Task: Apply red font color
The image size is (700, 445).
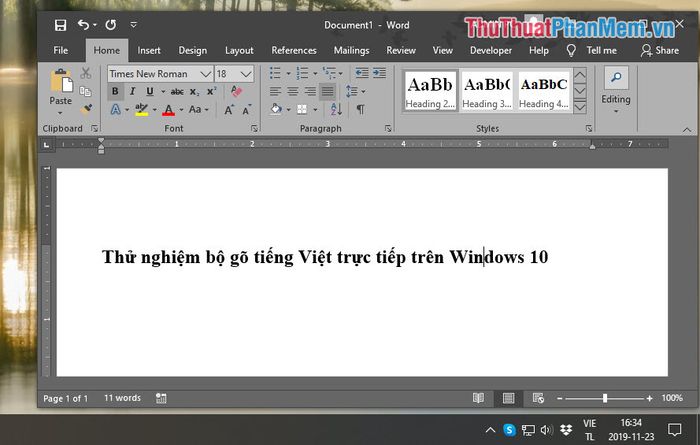Action: coord(168,109)
